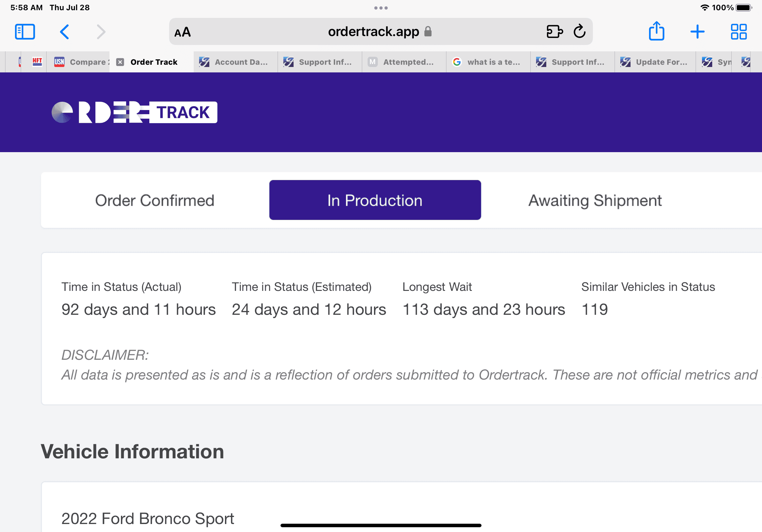Open the Safari sidebar panel

point(25,32)
